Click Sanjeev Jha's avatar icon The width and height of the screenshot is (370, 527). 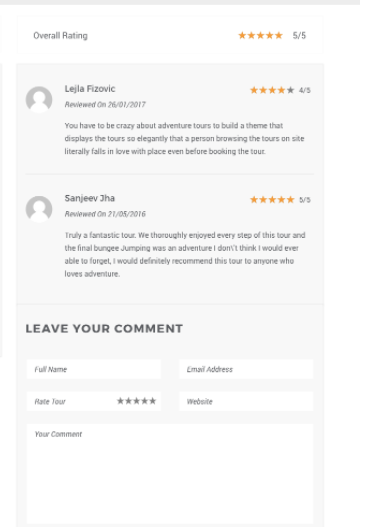point(39,209)
